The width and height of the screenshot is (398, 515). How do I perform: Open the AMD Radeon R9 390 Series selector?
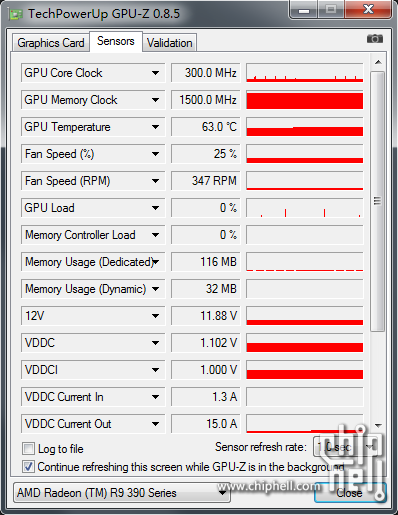(x=122, y=493)
